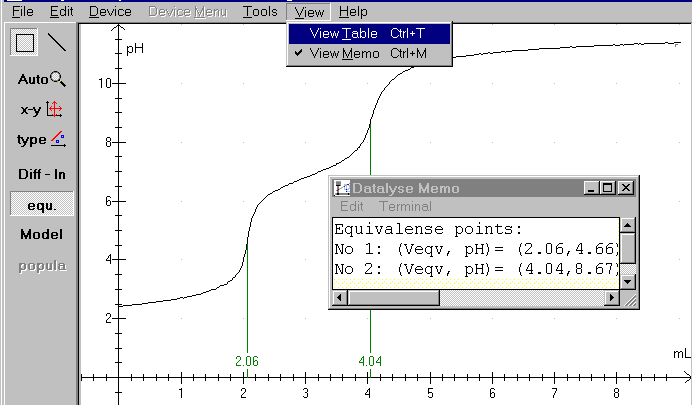Open the Help menu

click(353, 11)
